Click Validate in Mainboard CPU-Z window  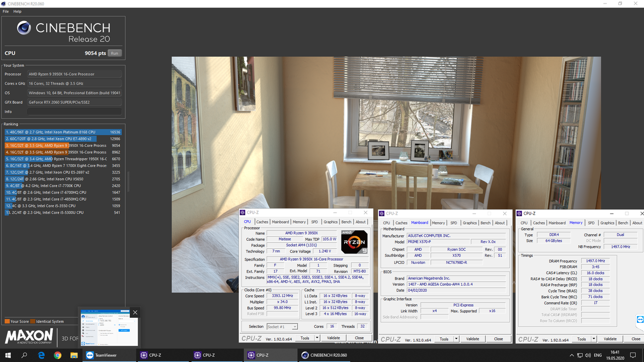pos(472,339)
